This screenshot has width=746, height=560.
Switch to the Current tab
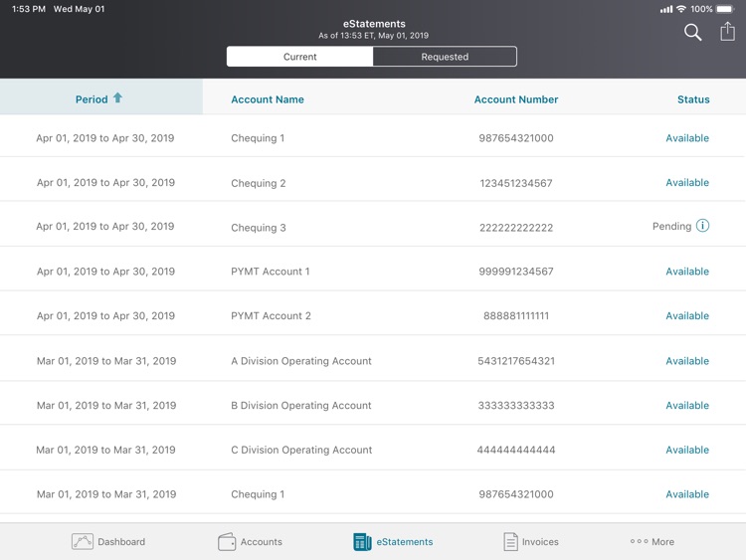299,57
